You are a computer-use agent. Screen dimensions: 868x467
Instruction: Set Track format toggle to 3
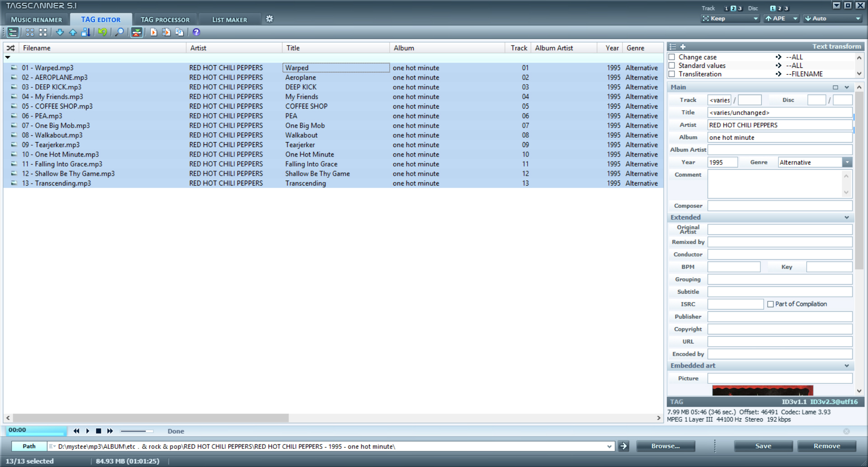coord(740,8)
